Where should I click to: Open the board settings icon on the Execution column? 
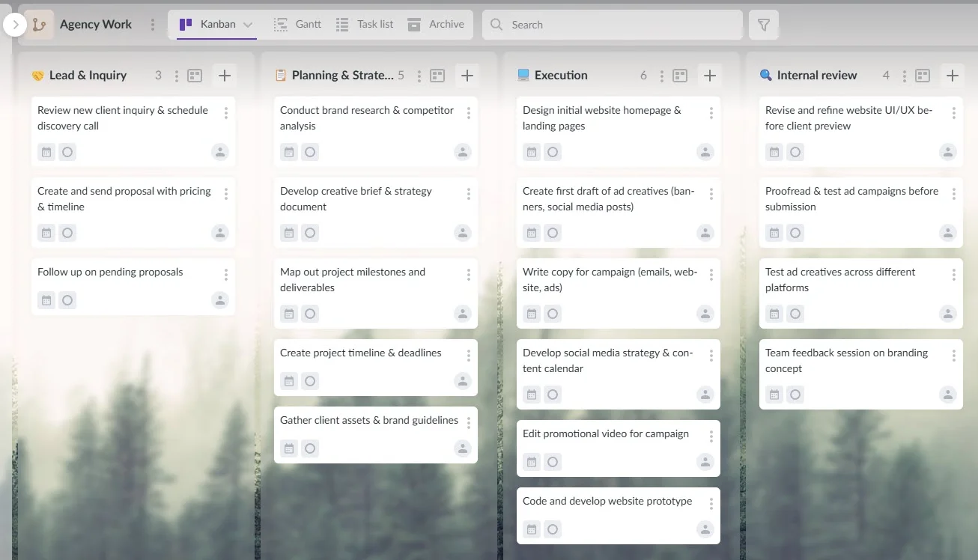(679, 75)
